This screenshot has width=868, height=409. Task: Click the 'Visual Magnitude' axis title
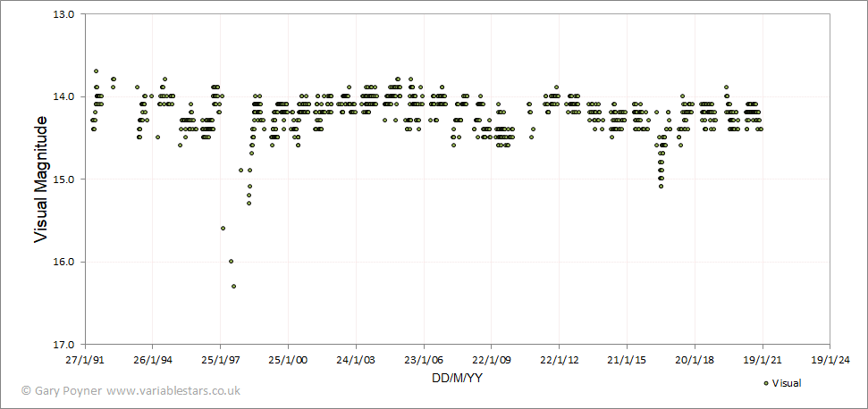click(x=41, y=179)
